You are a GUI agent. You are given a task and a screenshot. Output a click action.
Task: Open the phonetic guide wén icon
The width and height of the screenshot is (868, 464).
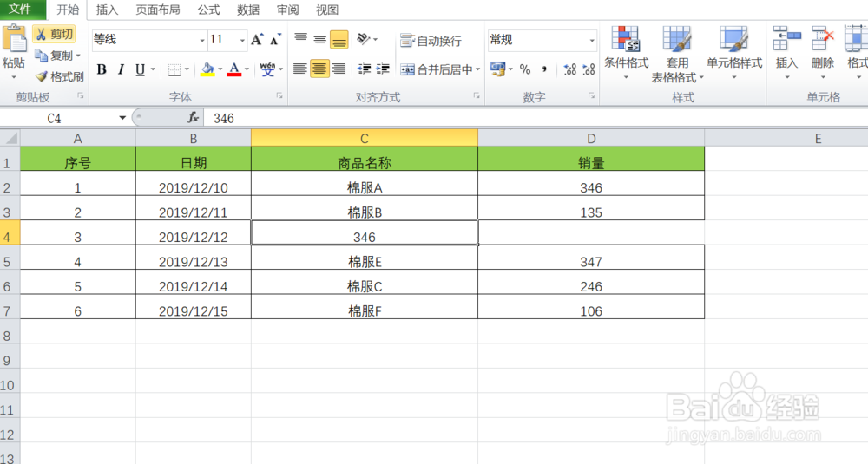pyautogui.click(x=267, y=69)
